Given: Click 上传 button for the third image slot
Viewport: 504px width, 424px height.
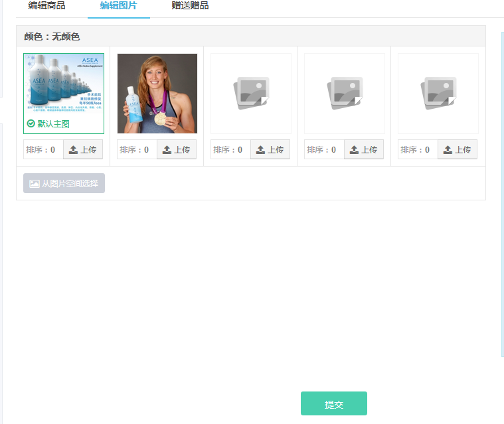Looking at the screenshot, I should click(x=270, y=149).
